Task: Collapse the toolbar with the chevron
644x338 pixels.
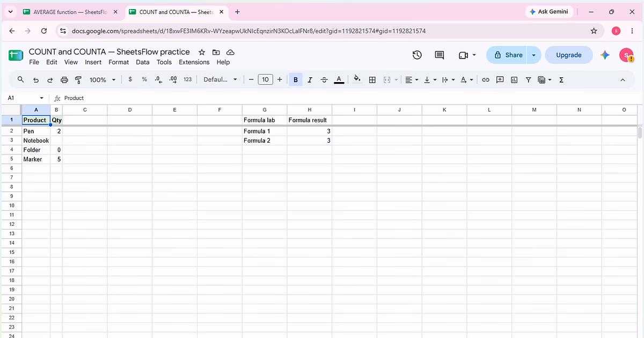Action: pos(623,79)
